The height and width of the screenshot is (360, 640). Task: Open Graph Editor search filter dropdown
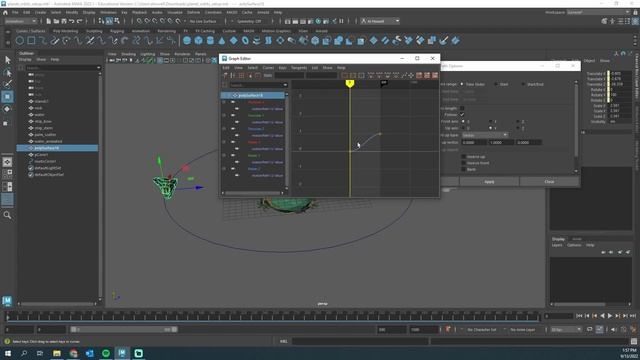point(285,85)
